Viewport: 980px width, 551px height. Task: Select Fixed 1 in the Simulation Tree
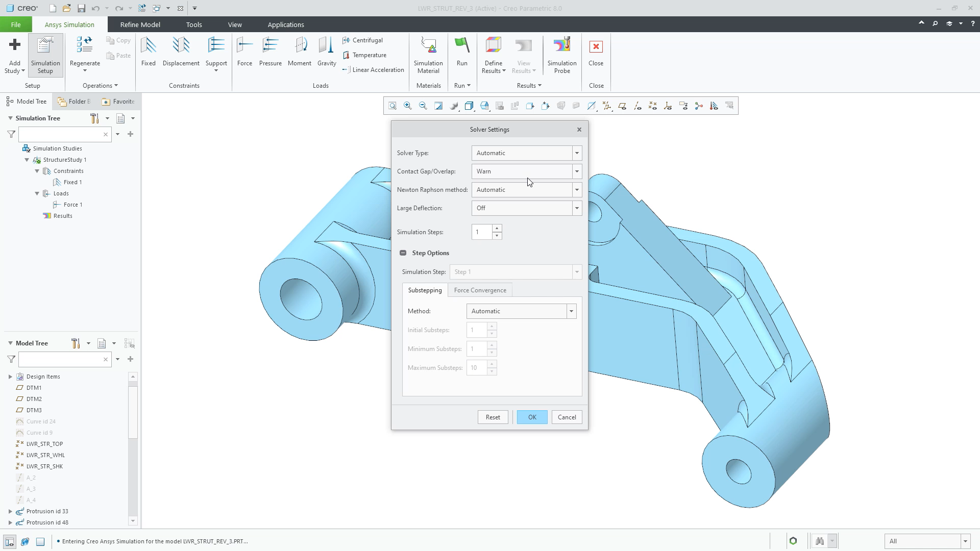[72, 182]
